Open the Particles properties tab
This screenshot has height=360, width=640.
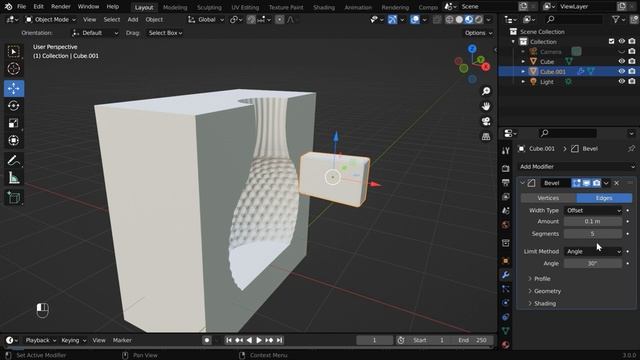point(506,289)
